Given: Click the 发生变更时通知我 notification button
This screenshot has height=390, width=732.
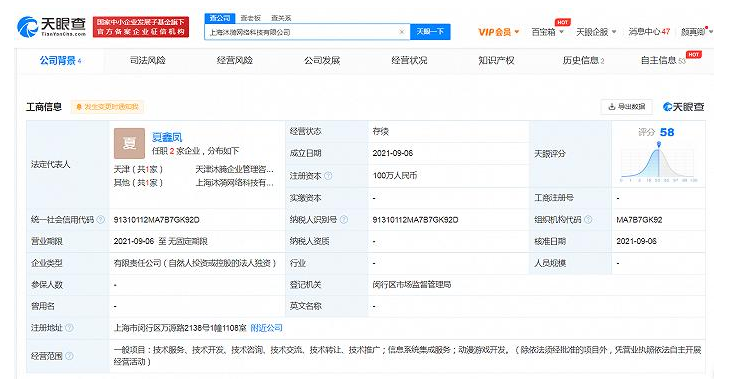Looking at the screenshot, I should point(107,107).
